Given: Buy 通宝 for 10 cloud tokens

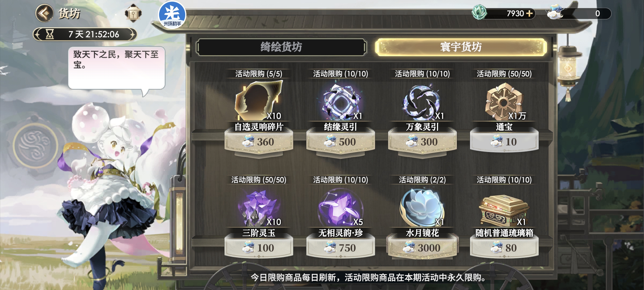Looking at the screenshot, I should [x=504, y=142].
